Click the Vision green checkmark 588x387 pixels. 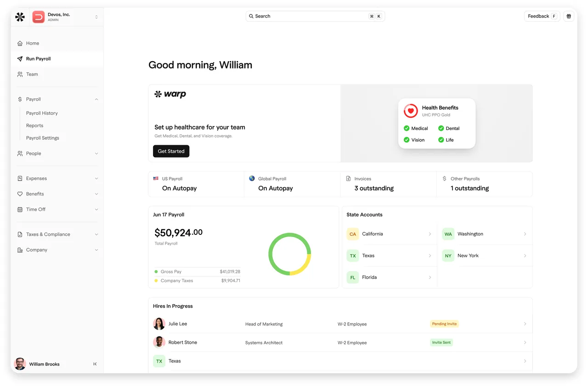(x=407, y=140)
